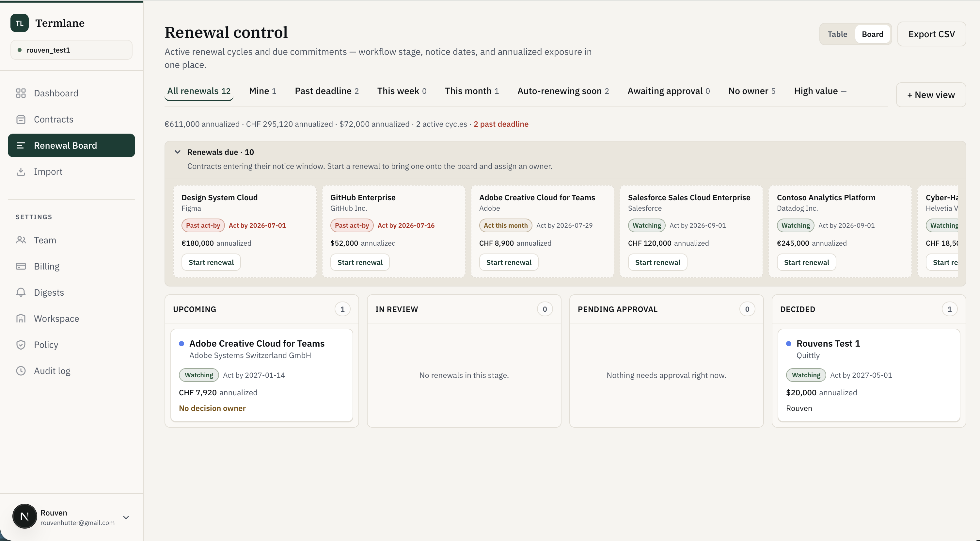Start renewal for Salesforce Sales Cloud Enterprise

click(657, 262)
